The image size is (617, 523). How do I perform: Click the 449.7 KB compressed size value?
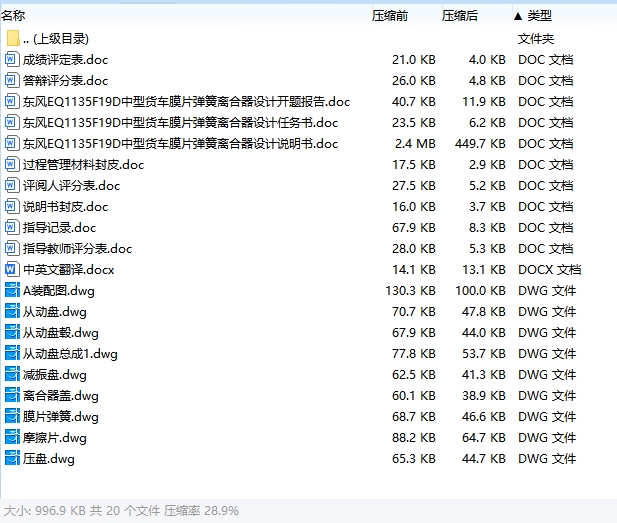[x=480, y=144]
